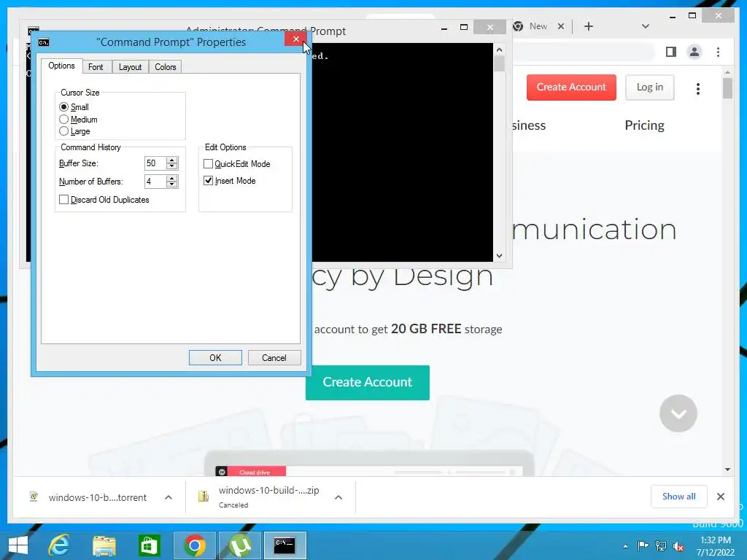Uncheck the Insert Mode checkbox
Screen dimensions: 747x560
(x=208, y=181)
